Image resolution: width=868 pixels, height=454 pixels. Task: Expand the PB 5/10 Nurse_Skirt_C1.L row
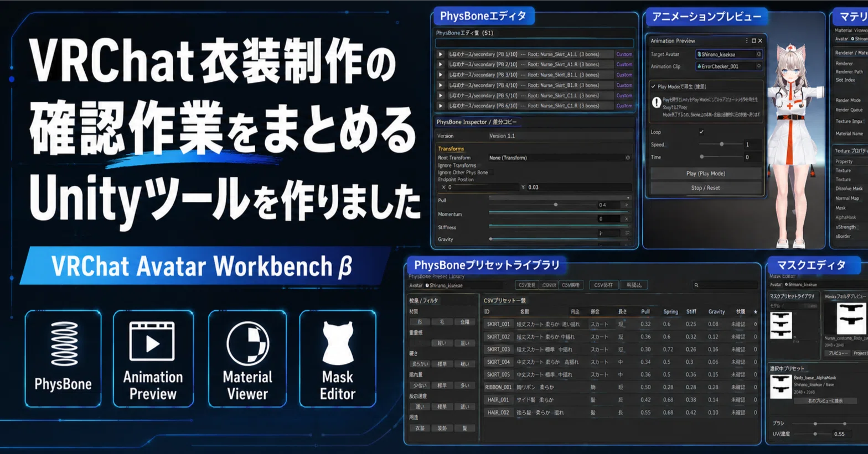441,95
